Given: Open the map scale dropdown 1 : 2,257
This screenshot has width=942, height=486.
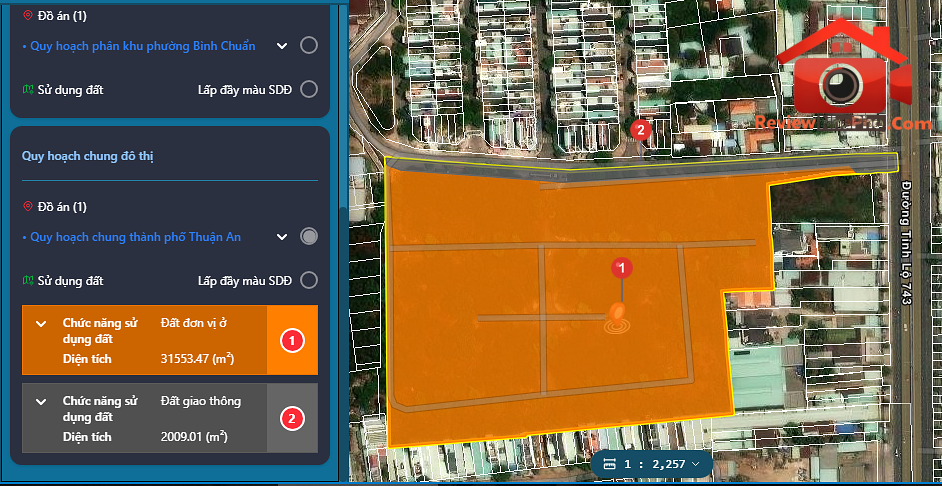Looking at the screenshot, I should (x=652, y=464).
